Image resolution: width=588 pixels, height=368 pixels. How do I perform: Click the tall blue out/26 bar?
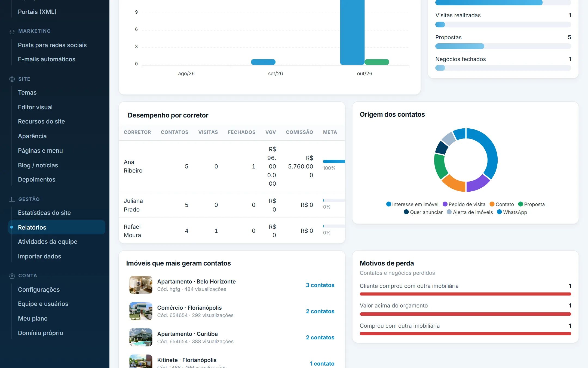tap(352, 32)
